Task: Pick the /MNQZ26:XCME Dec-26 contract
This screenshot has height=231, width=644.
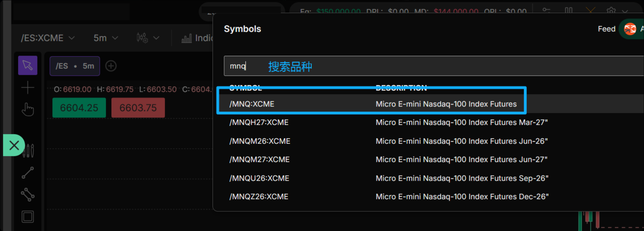Action: (x=259, y=196)
